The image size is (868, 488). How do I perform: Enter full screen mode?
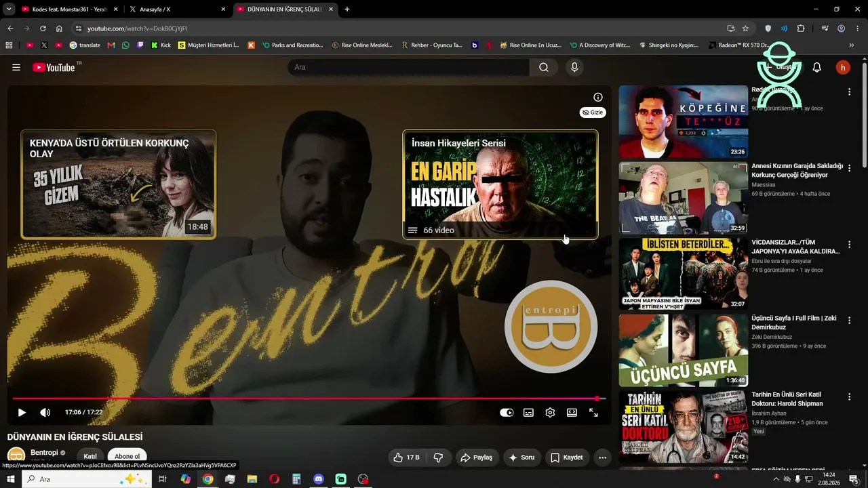[593, 412]
